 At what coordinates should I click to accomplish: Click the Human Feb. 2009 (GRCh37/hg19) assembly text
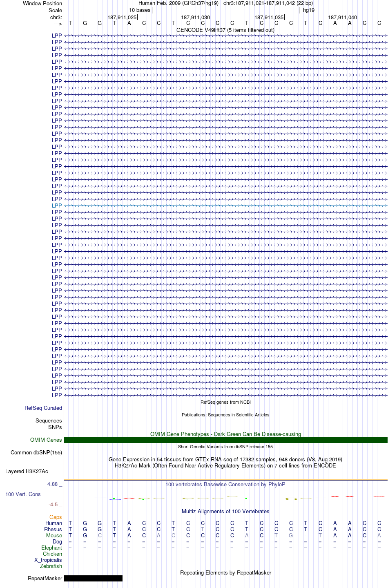(x=178, y=3)
